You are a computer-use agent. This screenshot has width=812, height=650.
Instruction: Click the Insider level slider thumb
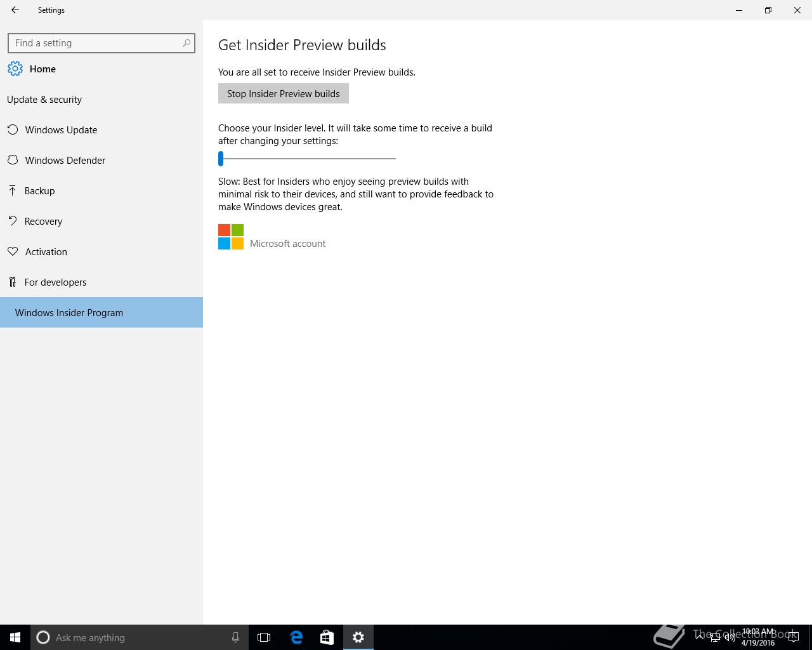coord(221,158)
